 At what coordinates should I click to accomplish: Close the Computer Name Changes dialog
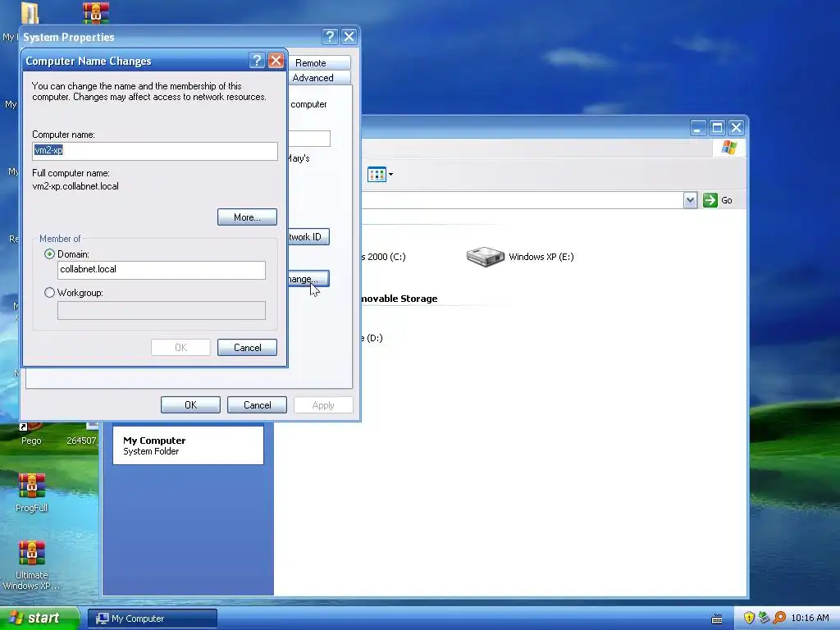pyautogui.click(x=276, y=61)
